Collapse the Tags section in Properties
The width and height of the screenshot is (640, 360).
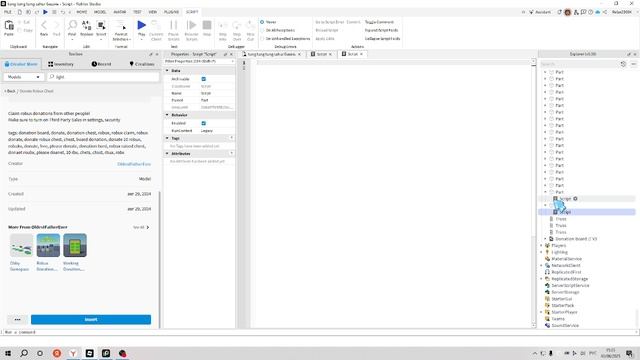167,138
